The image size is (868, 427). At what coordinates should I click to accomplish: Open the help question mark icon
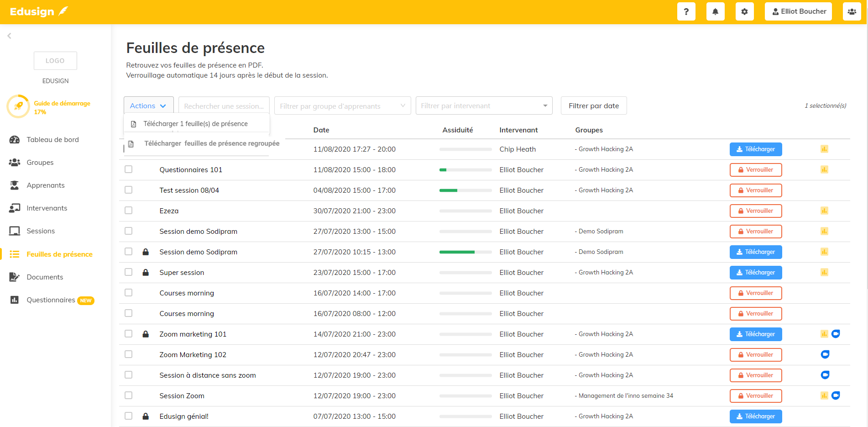686,11
